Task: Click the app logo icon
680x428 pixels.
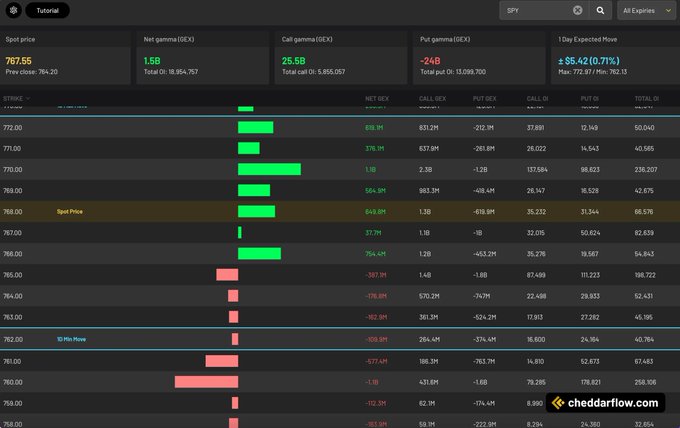Action: tap(13, 10)
